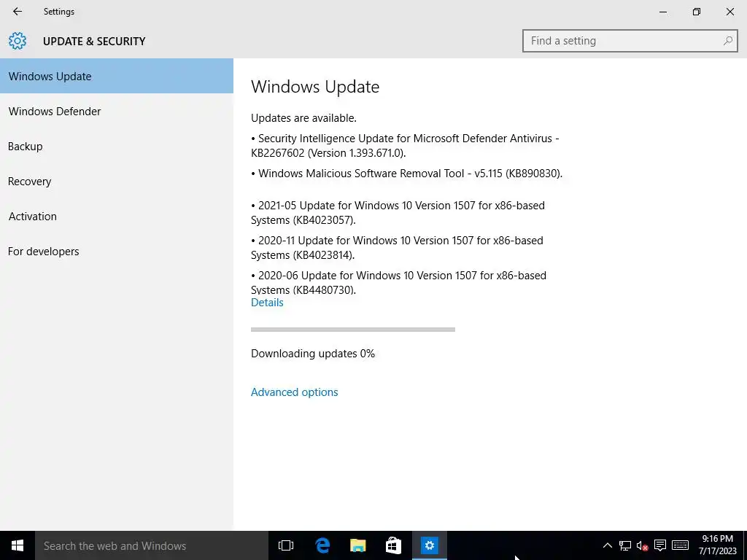Click the taskbar clock showing 9:16 PM
Image resolution: width=747 pixels, height=560 pixels.
[718, 545]
